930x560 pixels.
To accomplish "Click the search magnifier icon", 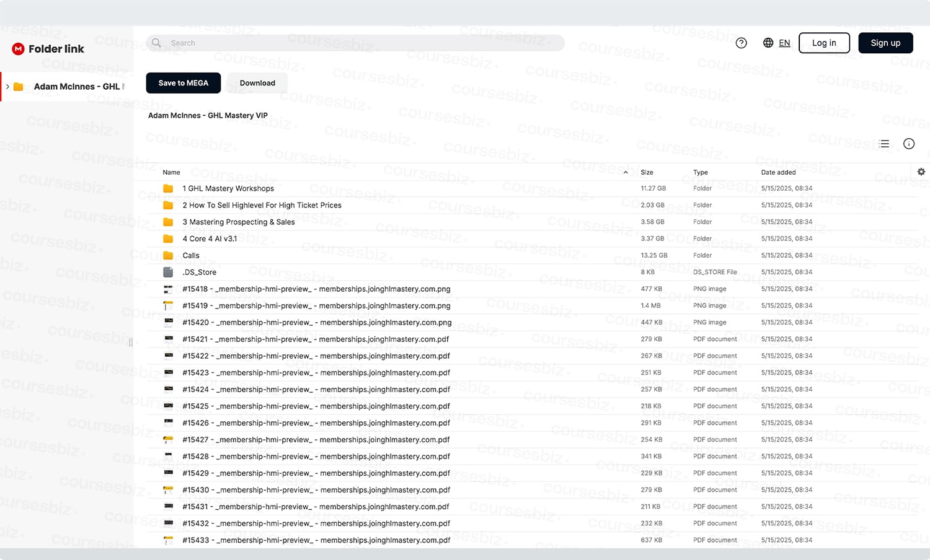I will [x=156, y=43].
